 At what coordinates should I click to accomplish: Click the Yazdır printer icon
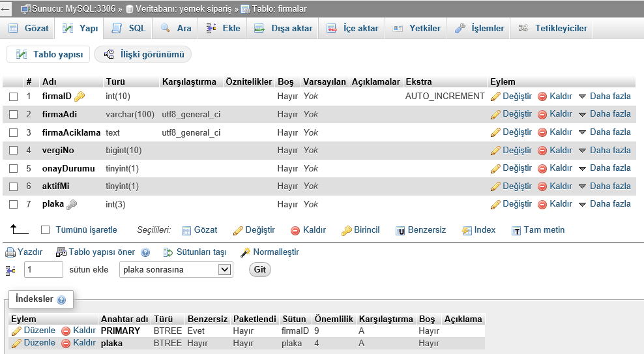[x=10, y=252]
